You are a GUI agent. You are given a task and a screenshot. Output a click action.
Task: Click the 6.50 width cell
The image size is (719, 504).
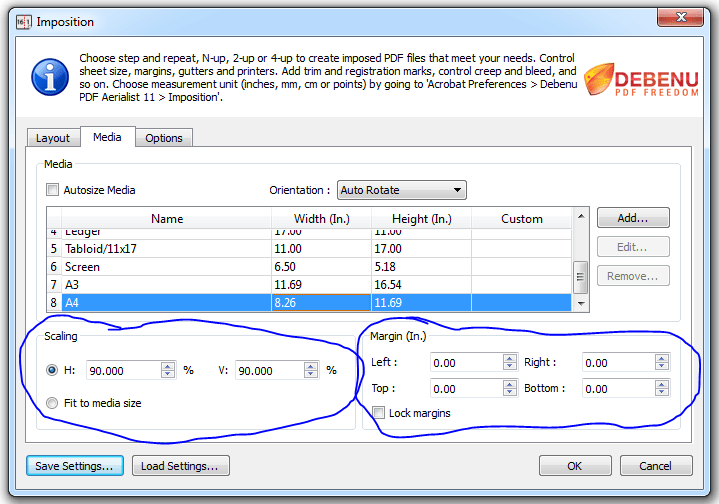(321, 266)
